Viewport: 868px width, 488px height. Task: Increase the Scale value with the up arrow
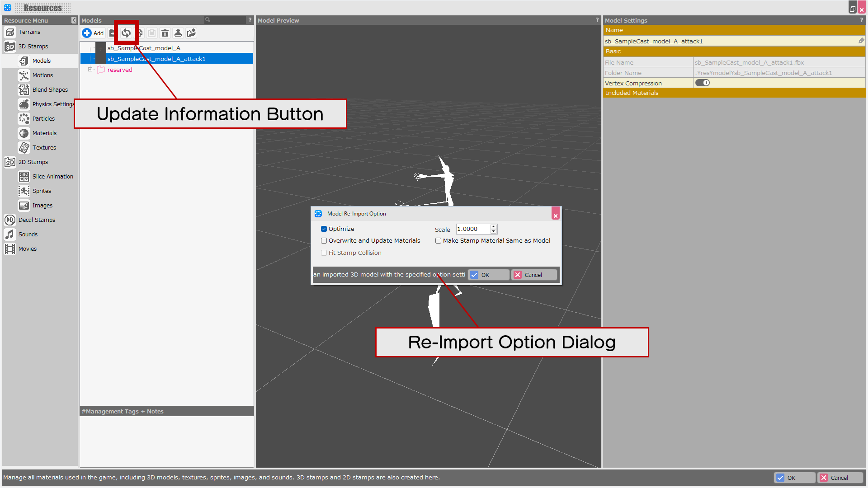494,227
